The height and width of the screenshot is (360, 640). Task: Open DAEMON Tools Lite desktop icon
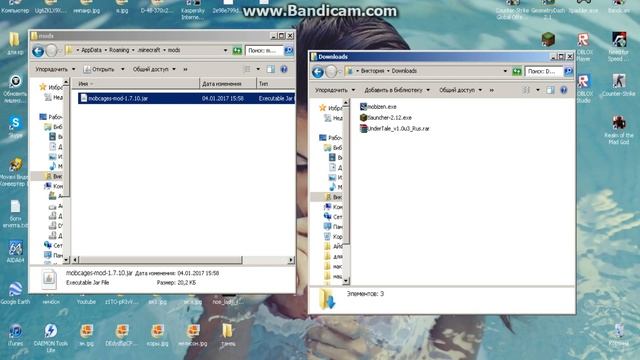[x=51, y=337]
